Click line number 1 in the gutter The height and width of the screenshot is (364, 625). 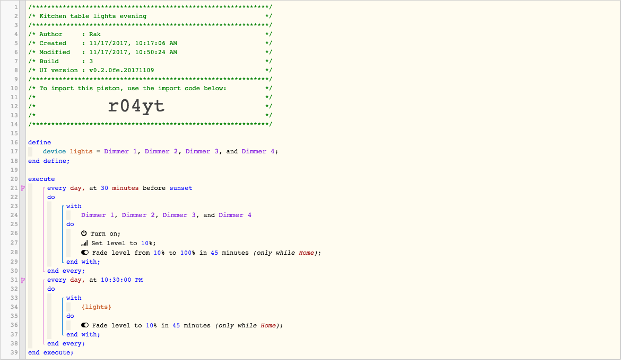click(x=16, y=7)
